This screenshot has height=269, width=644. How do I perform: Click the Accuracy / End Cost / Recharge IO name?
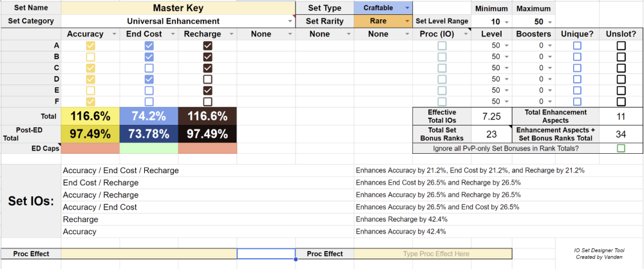tap(120, 171)
